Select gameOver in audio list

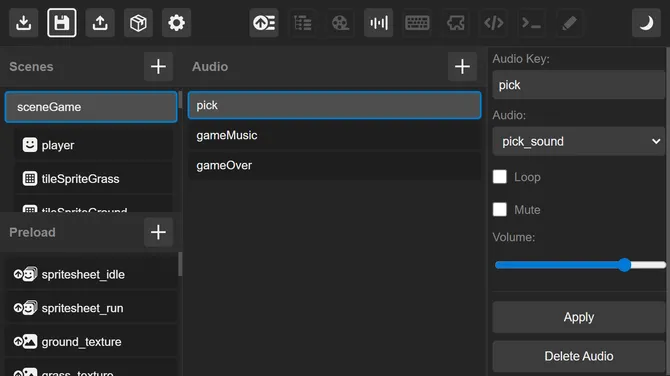point(335,165)
